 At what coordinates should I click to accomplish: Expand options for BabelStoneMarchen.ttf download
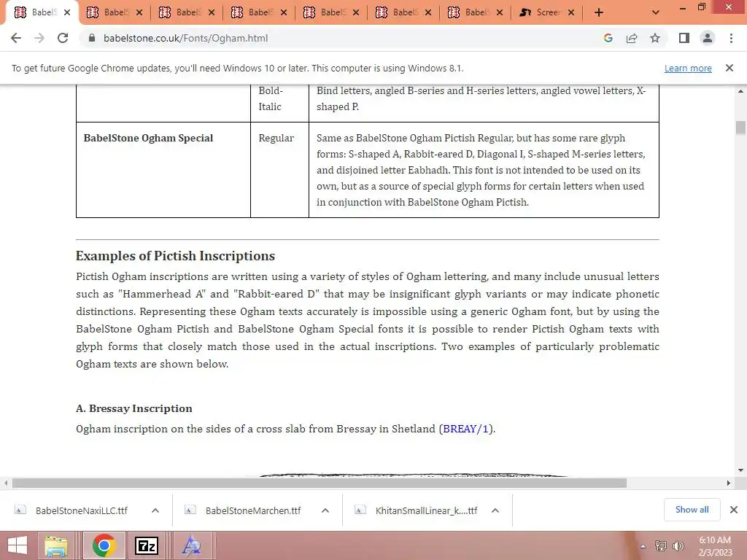[x=325, y=510]
